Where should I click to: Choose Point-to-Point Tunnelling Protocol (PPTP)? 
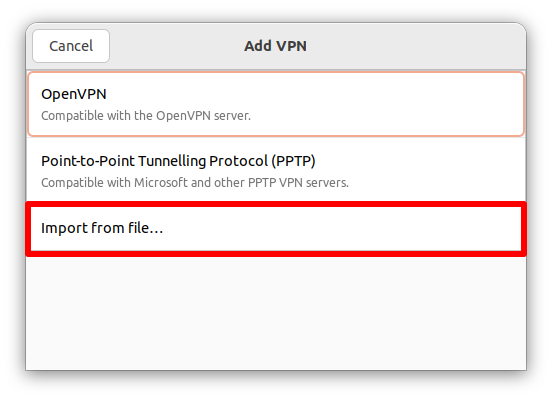click(x=276, y=171)
